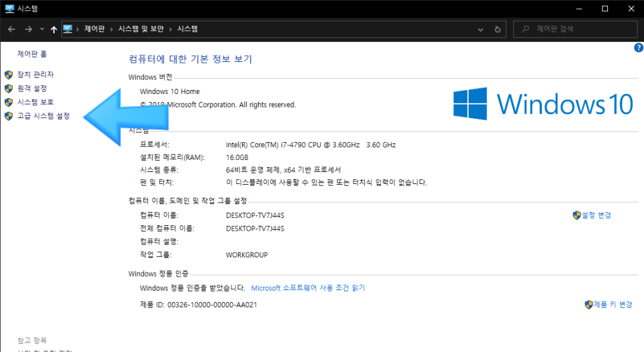
Task: Open 장치 관리자 link
Action: pyautogui.click(x=35, y=75)
